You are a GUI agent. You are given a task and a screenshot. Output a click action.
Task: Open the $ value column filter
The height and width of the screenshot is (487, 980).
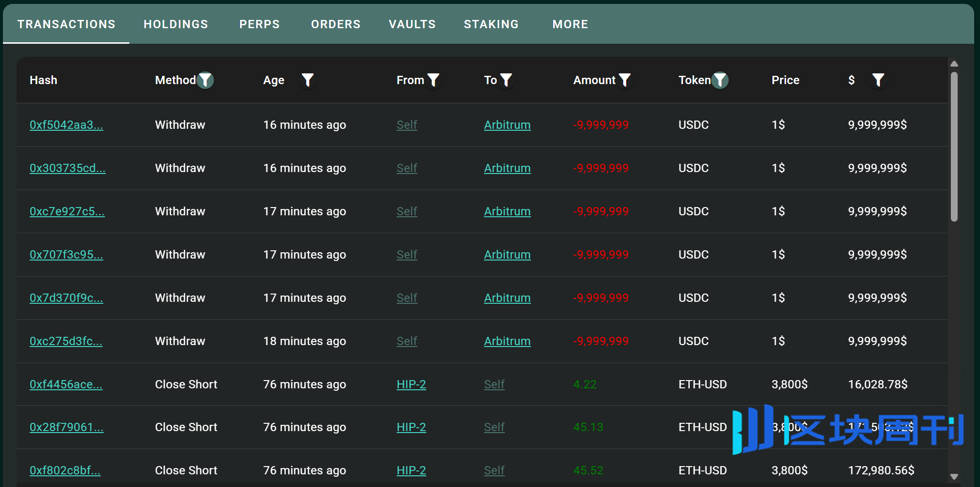(878, 80)
